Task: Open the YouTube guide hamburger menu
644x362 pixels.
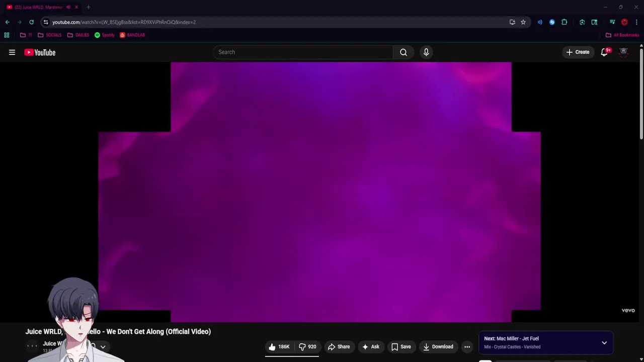Action: pos(12,52)
